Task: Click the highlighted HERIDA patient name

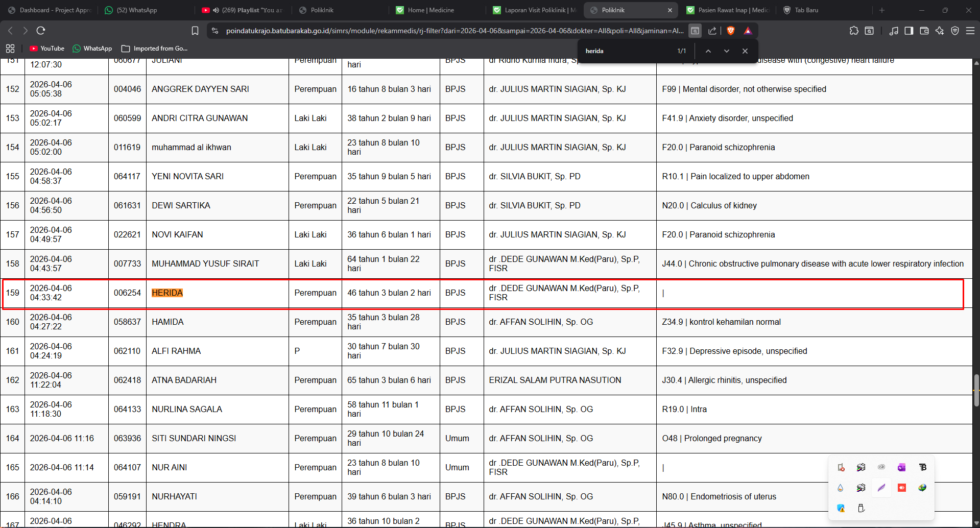Action: pos(167,293)
